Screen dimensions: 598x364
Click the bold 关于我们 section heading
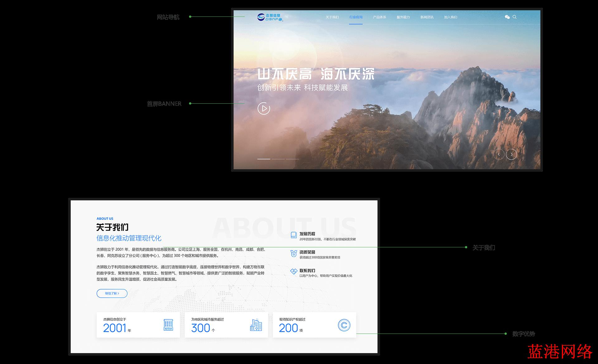tap(112, 227)
